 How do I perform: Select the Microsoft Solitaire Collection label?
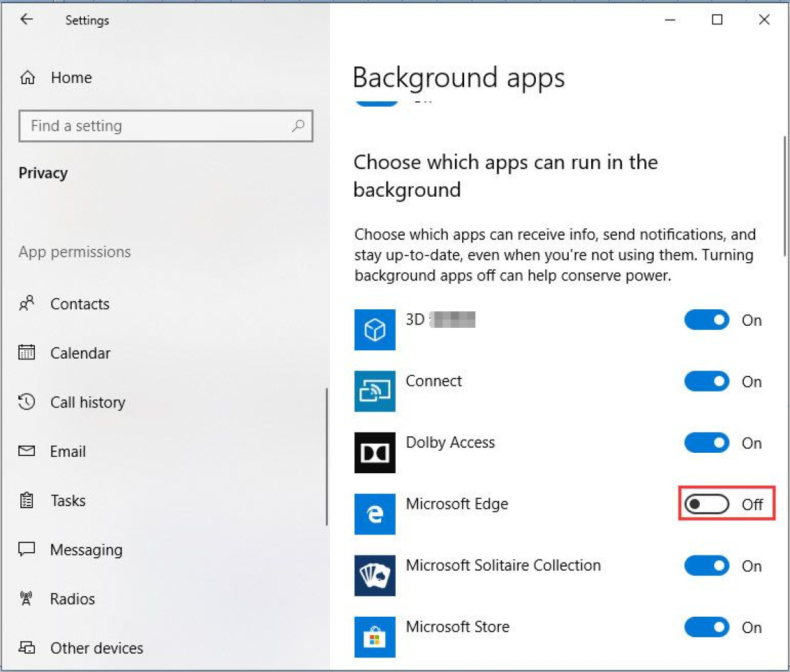(503, 565)
